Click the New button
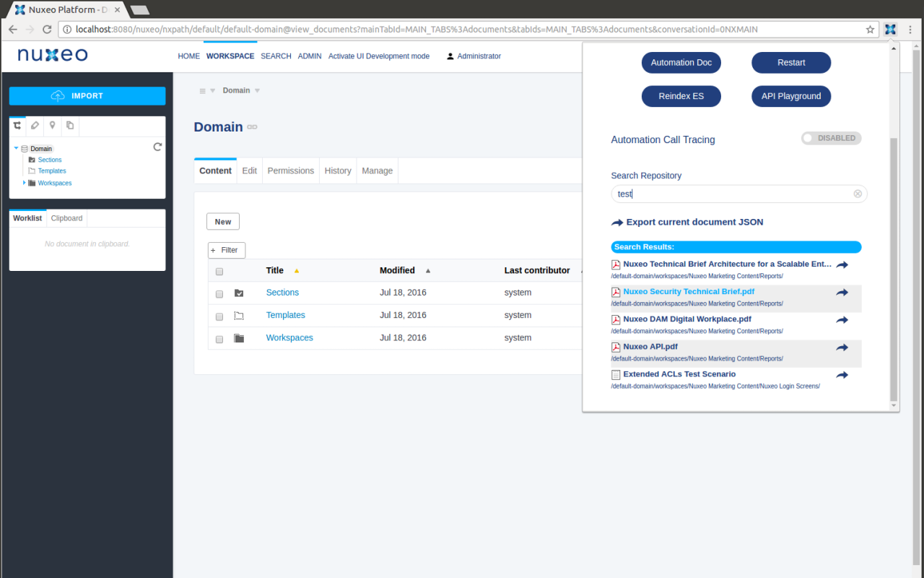 tap(223, 222)
